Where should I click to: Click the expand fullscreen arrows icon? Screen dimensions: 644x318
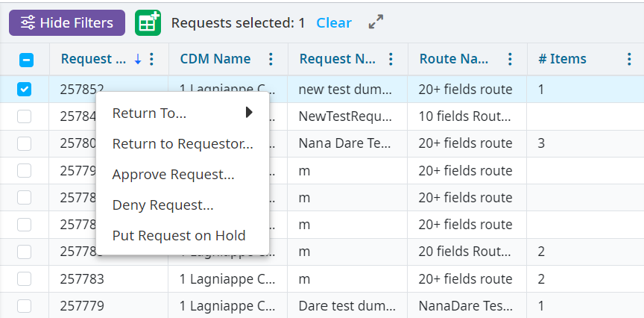click(376, 23)
